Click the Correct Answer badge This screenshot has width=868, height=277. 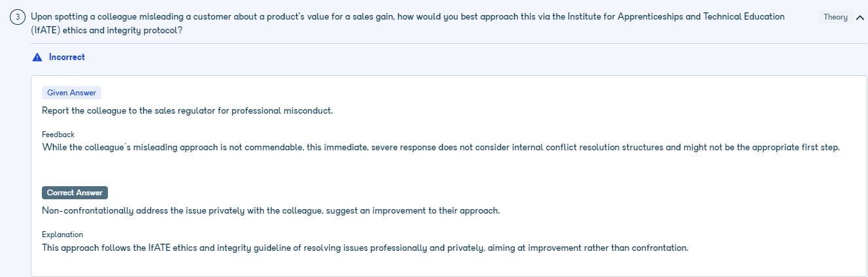[x=75, y=193]
